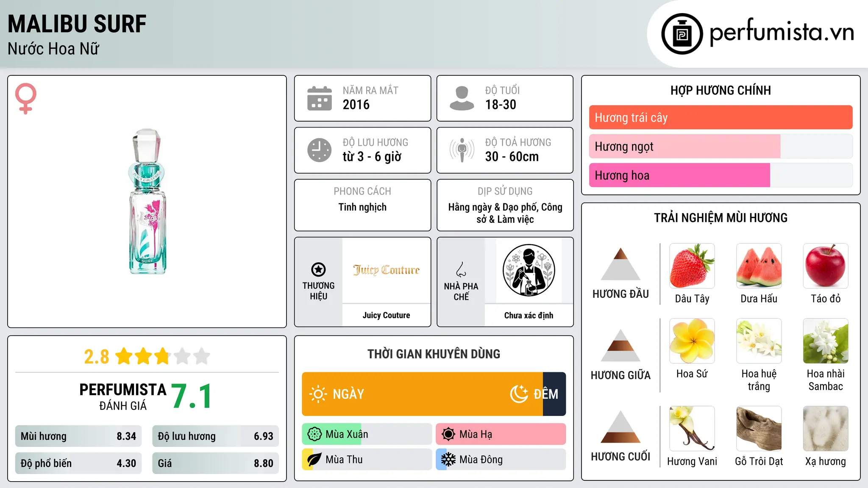Click the moon icon beside Đêm
Viewport: 868px width, 488px height.
(519, 394)
